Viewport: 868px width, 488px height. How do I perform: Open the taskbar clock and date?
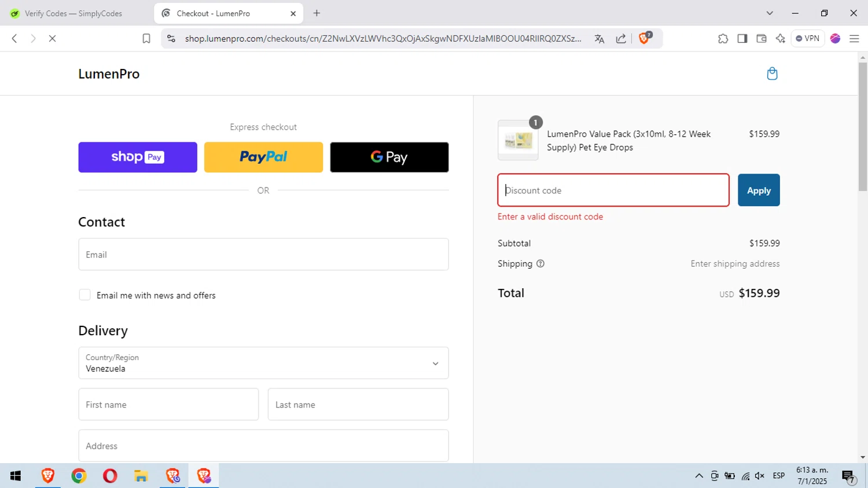click(812, 476)
